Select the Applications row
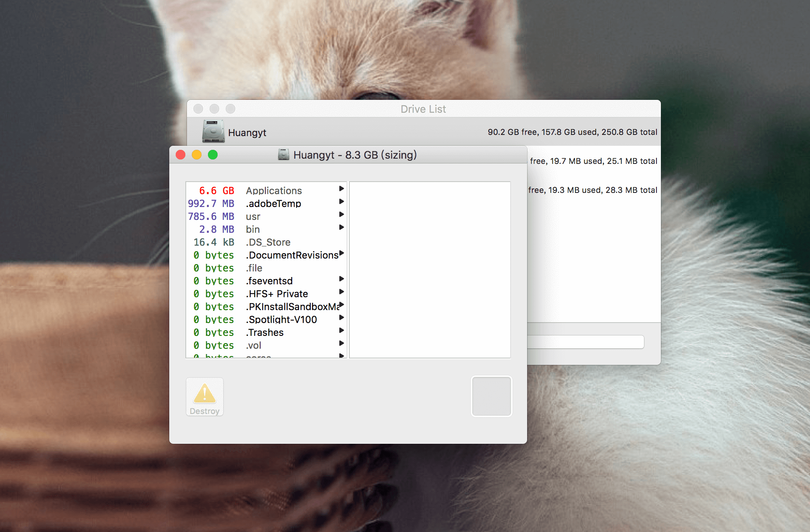Image resolution: width=810 pixels, height=532 pixels. [x=266, y=190]
